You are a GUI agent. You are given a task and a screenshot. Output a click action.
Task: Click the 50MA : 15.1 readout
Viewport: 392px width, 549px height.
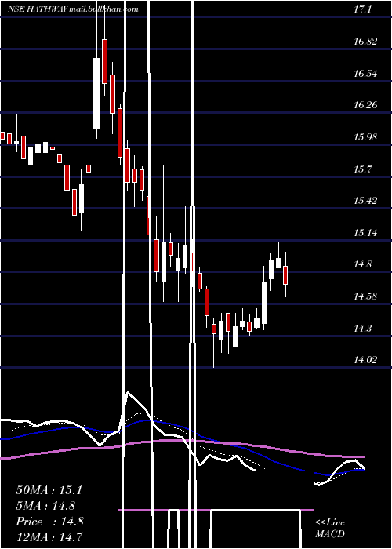[x=49, y=490]
